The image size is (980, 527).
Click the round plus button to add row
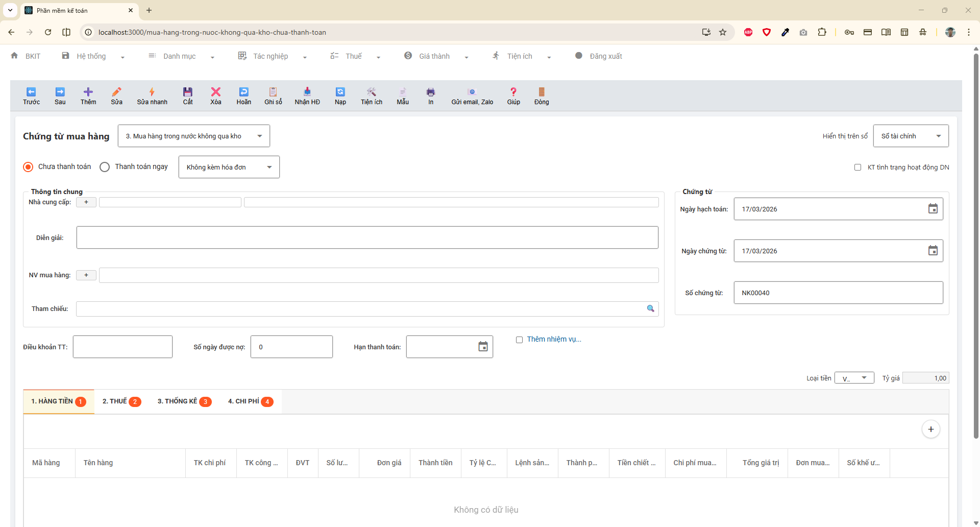click(x=930, y=429)
